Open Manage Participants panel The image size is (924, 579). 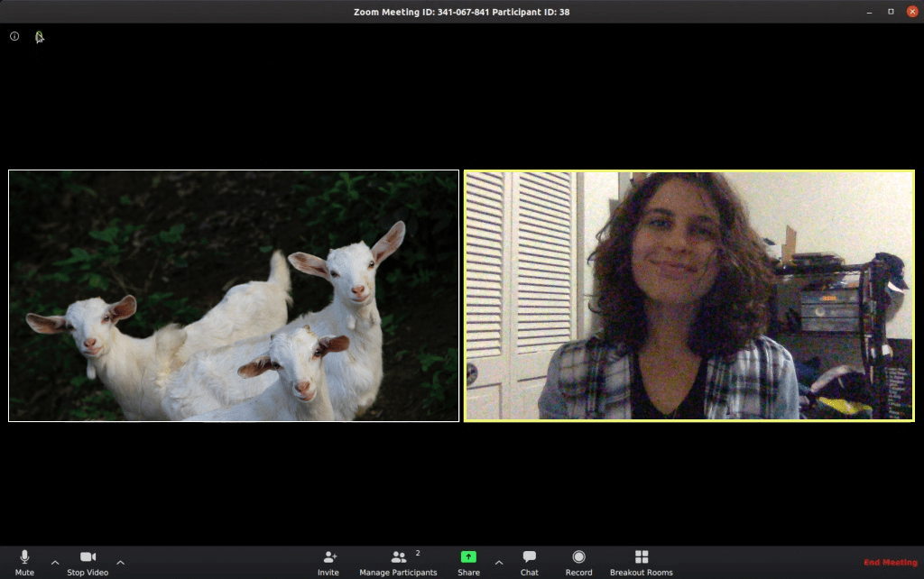[398, 561]
